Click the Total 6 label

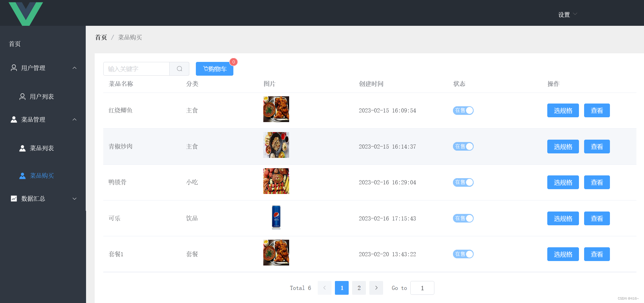tap(300, 288)
